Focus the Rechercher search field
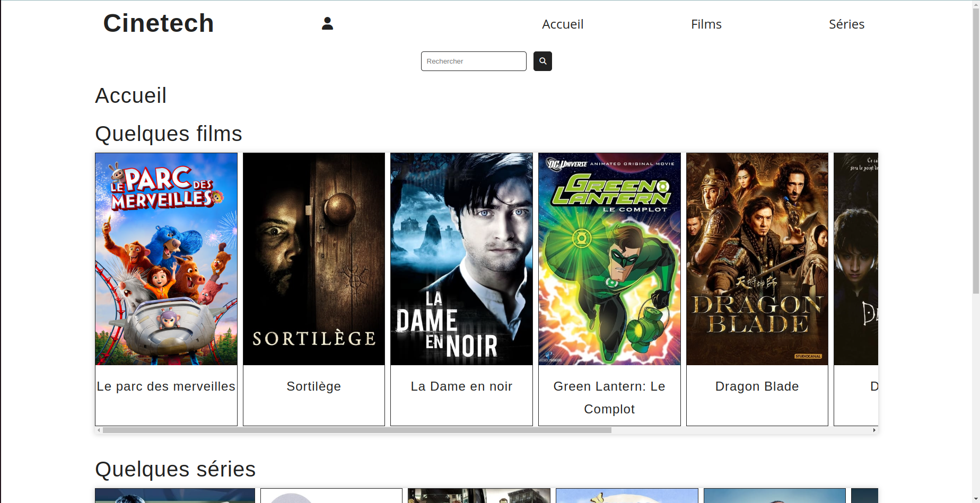Screen dimensions: 980x503 point(474,61)
